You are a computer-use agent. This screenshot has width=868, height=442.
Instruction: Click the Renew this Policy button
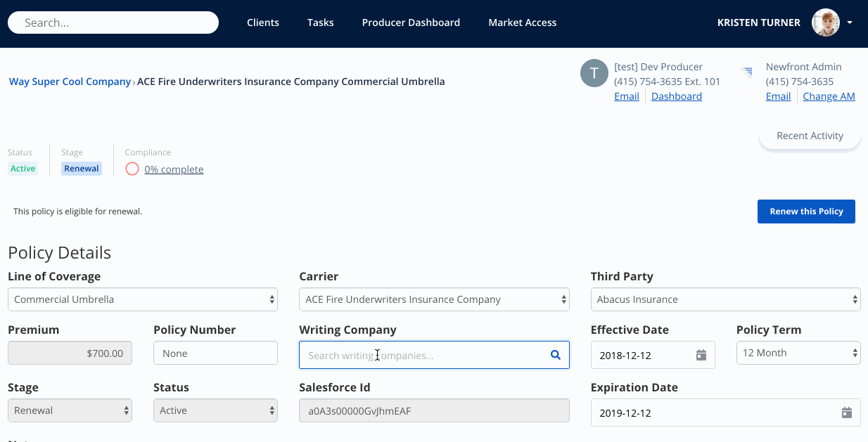pos(806,212)
